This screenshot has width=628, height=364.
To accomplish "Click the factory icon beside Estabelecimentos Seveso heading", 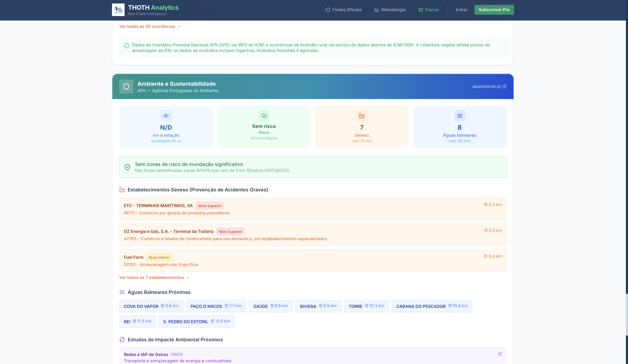I will click(x=122, y=190).
